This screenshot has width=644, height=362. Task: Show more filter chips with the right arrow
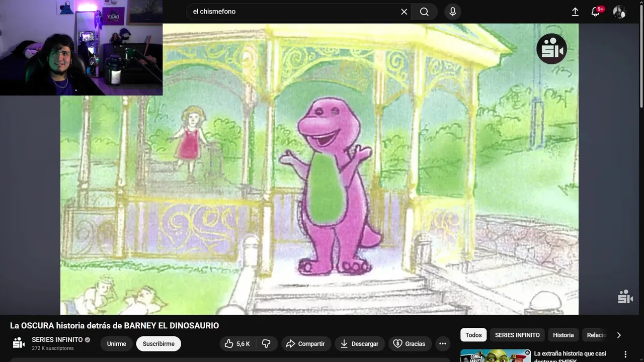[x=619, y=335]
